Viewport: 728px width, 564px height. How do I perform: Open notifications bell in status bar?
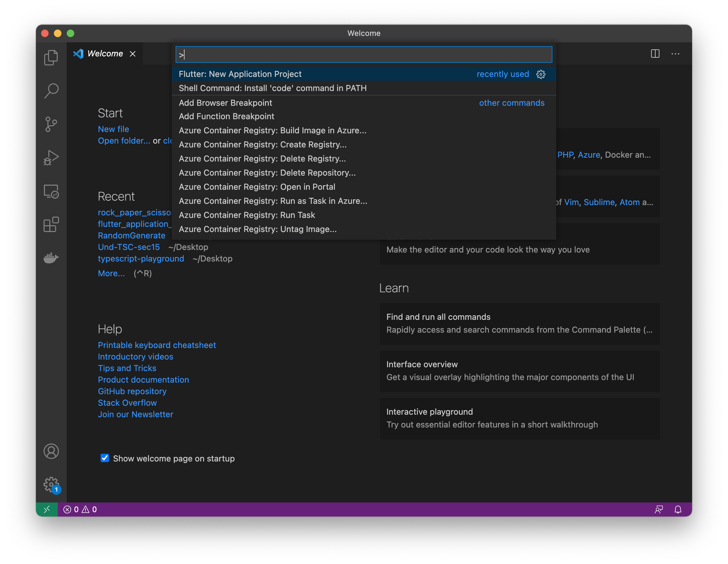point(678,509)
